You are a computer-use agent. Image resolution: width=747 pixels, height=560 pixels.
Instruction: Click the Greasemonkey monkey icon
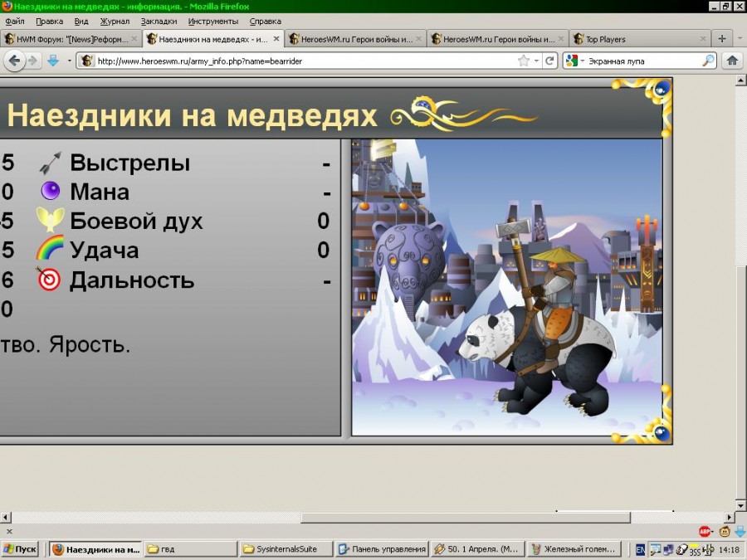[725, 531]
